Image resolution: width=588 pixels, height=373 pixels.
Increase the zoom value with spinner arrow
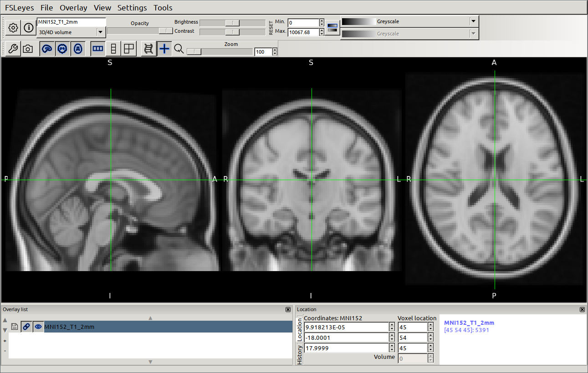point(275,50)
